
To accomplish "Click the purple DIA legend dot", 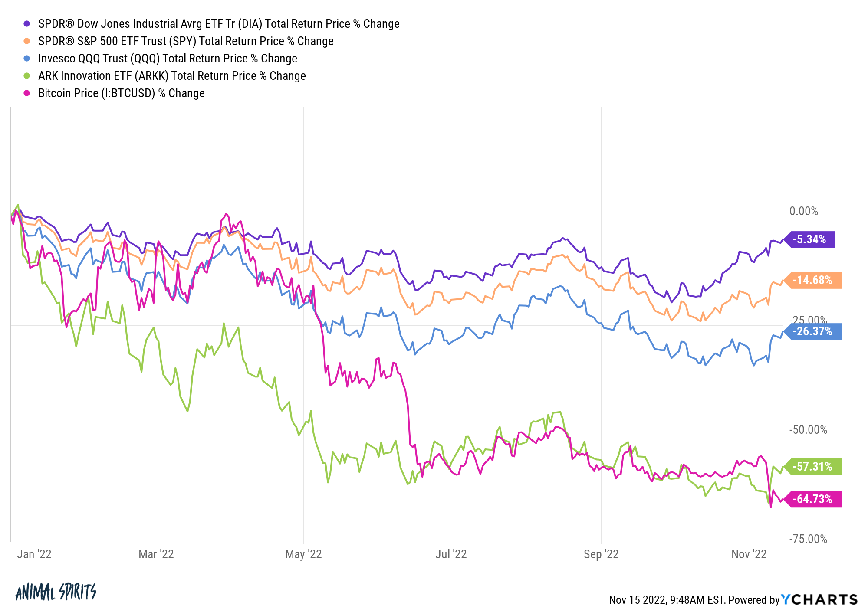I will [27, 24].
